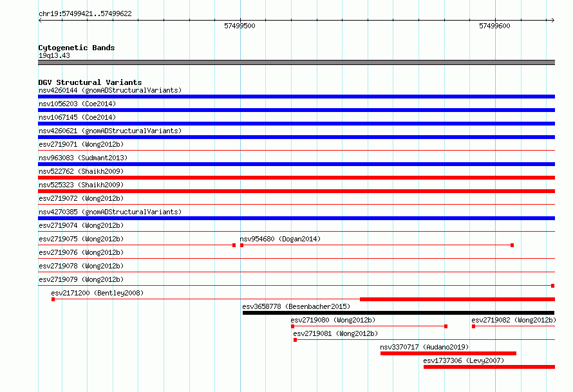
Task: Click nsv525323 (Shaikh2009) label
Action: [81, 185]
